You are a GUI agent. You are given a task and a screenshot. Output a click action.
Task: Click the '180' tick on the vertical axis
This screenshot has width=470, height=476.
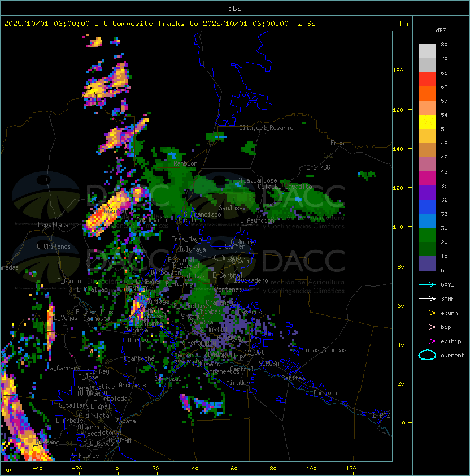(398, 70)
